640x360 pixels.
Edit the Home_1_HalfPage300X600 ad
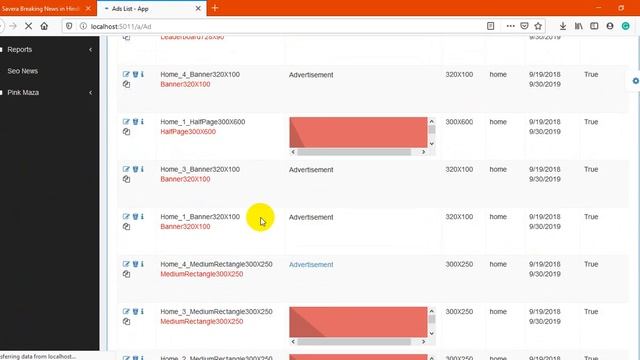(x=126, y=122)
